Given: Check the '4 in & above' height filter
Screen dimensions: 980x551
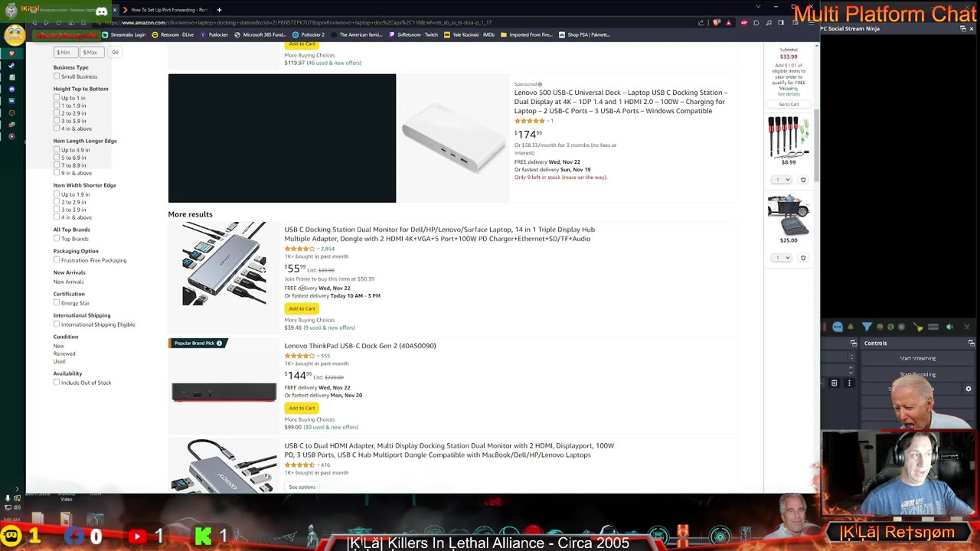Looking at the screenshot, I should point(57,129).
